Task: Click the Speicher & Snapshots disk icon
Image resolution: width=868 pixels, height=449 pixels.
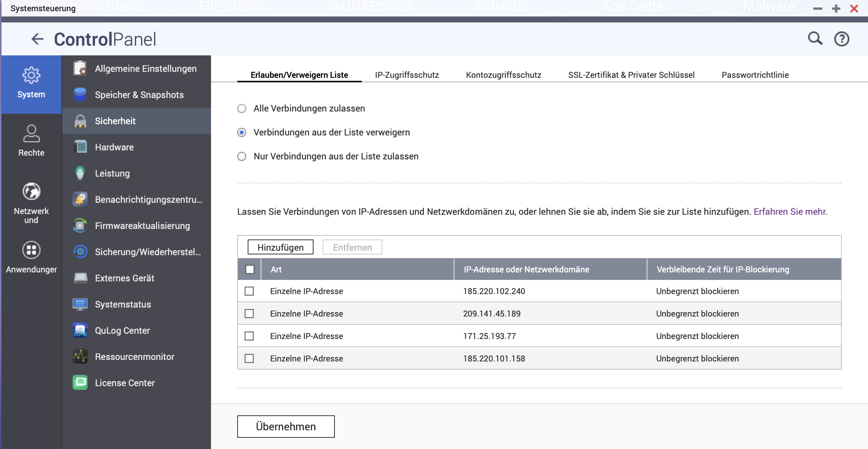Action: pos(80,95)
